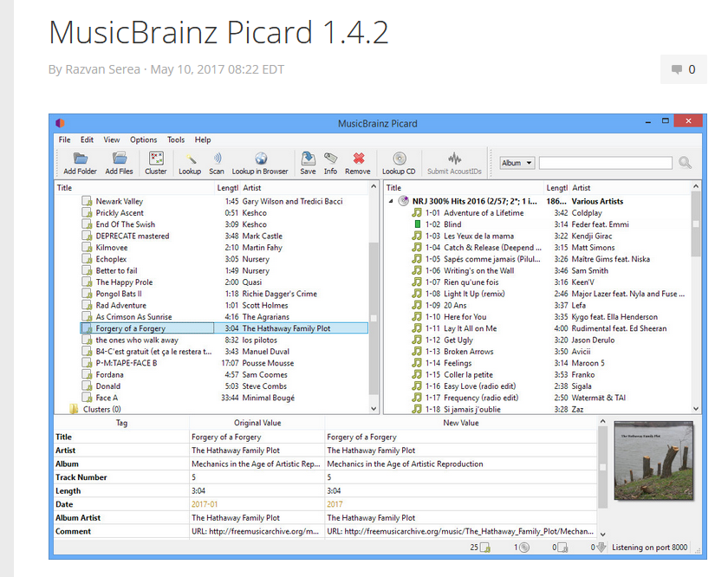
Task: Click inside the search text field
Action: point(606,163)
